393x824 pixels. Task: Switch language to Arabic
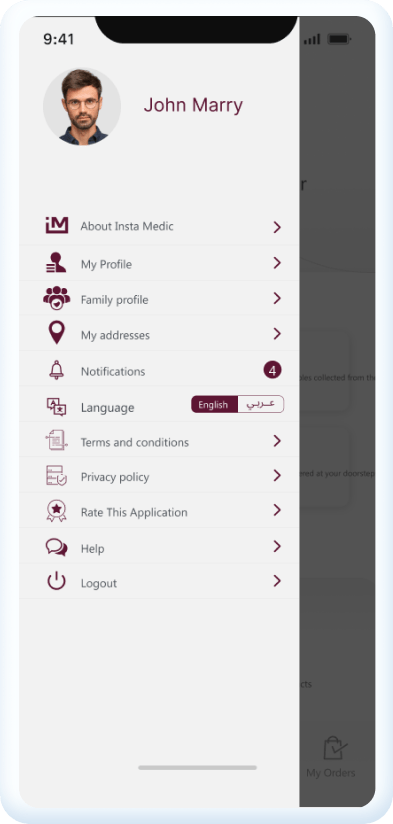tap(261, 405)
